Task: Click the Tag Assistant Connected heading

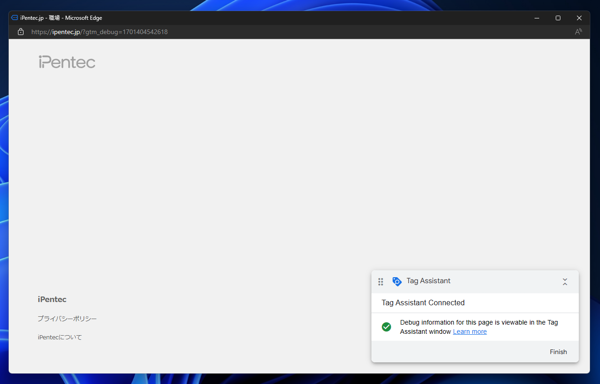Action: pos(423,303)
